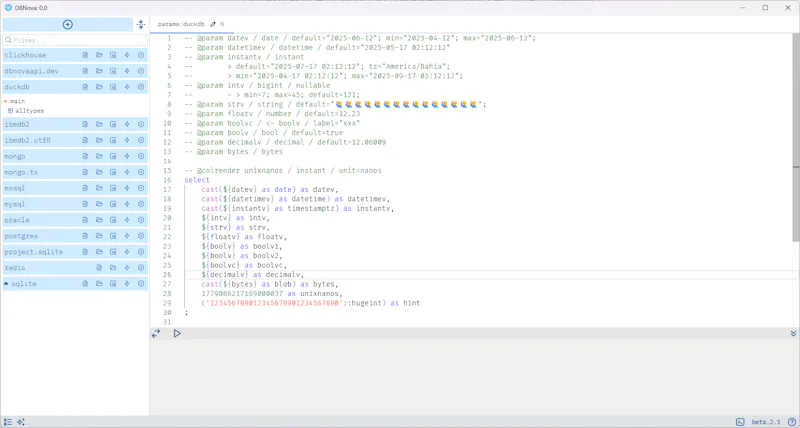
Task: Click the open folder icon on mongo row
Action: (x=99, y=156)
